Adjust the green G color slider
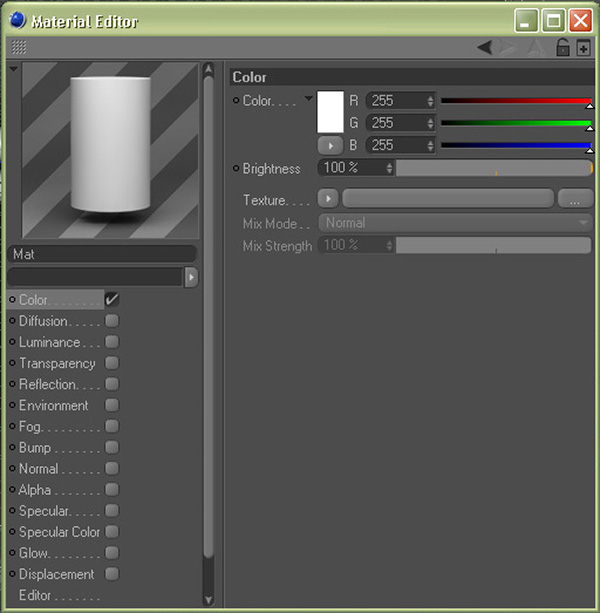This screenshot has width=600, height=613. [516, 123]
